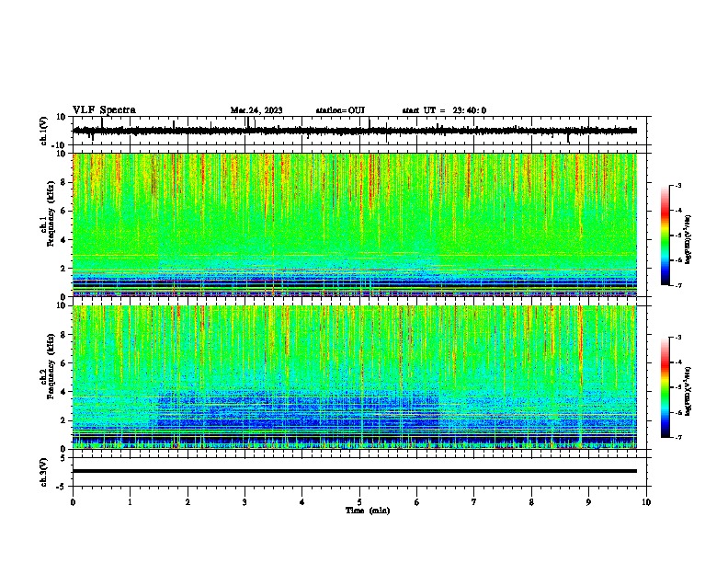The height and width of the screenshot is (563, 728).
Task: Click the ch.1 spectrogram color scale bar
Action: tap(665, 236)
